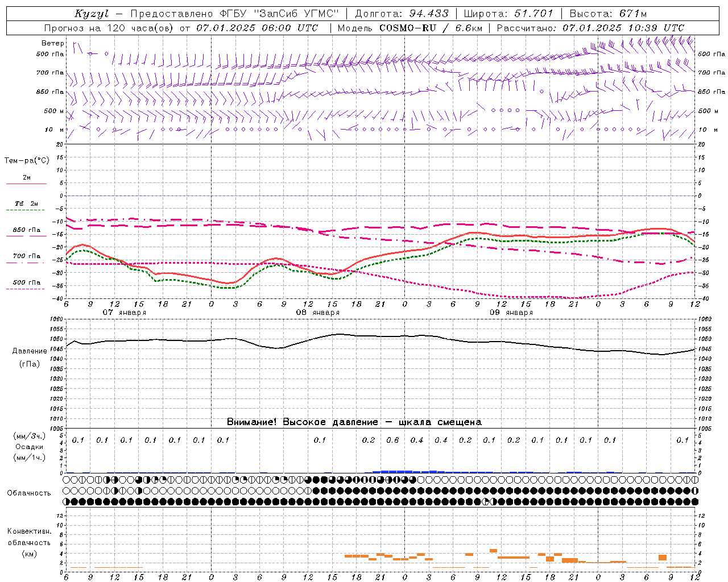Click the 2м temperature legend entry
The height and width of the screenshot is (582, 728).
click(x=26, y=178)
